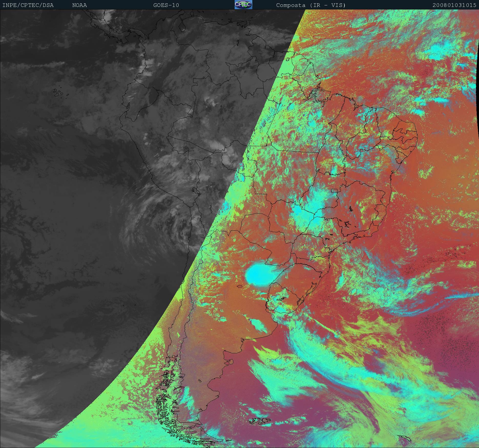Click the small square Federal District outline in Brazil
Viewport: 479px width, 448px height.
point(334,190)
